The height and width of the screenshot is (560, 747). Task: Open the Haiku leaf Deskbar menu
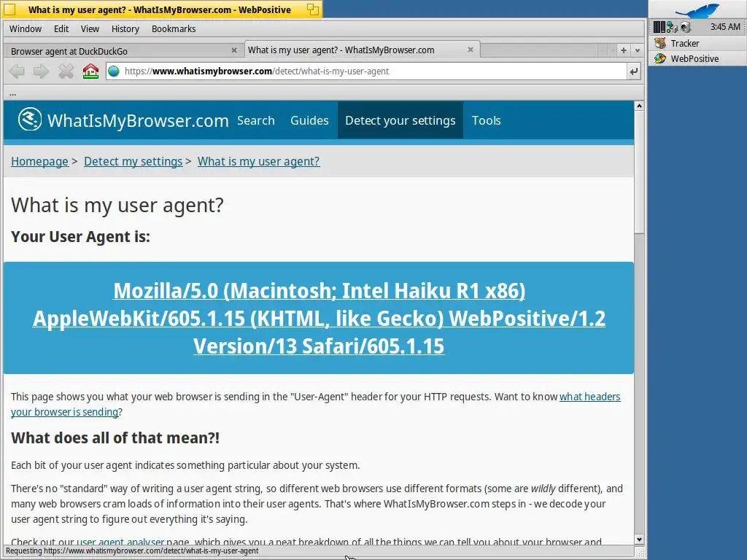698,9
